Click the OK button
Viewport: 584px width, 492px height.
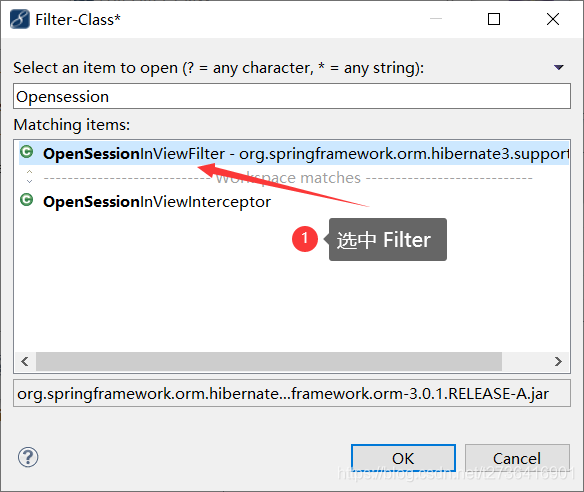403,458
